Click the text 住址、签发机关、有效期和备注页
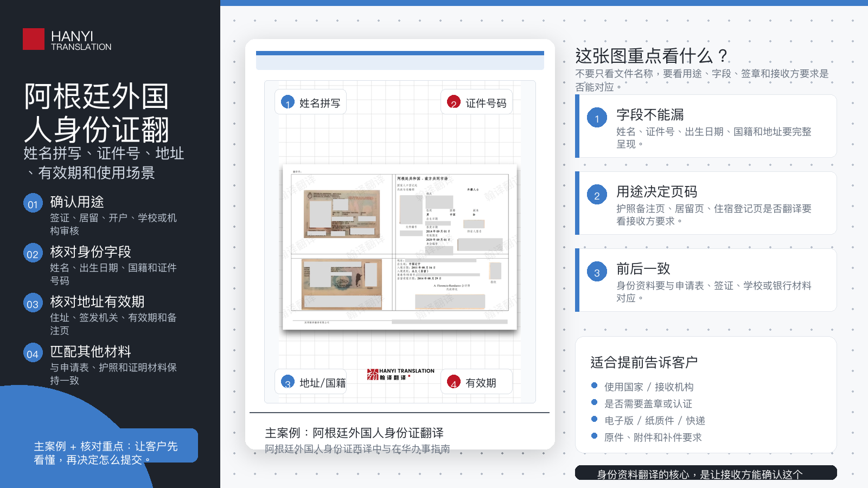The width and height of the screenshot is (868, 488). click(113, 324)
